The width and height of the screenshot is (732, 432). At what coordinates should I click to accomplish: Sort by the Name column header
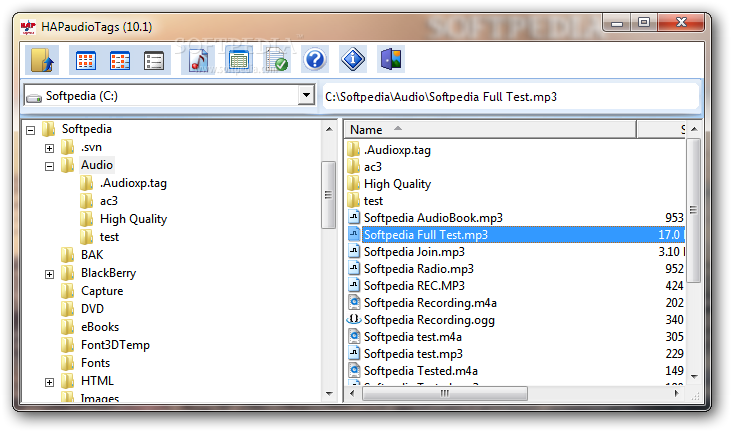pos(491,129)
